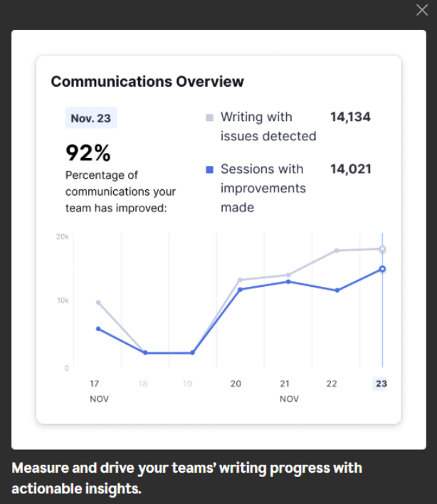Close the insights preview overlay
Image resolution: width=437 pixels, height=504 pixels.
(x=422, y=10)
